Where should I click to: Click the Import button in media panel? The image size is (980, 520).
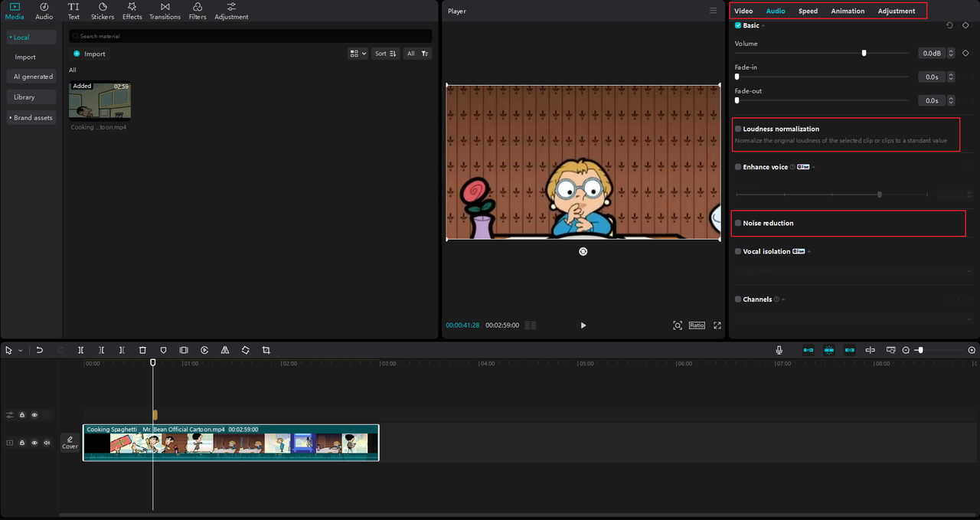click(90, 54)
